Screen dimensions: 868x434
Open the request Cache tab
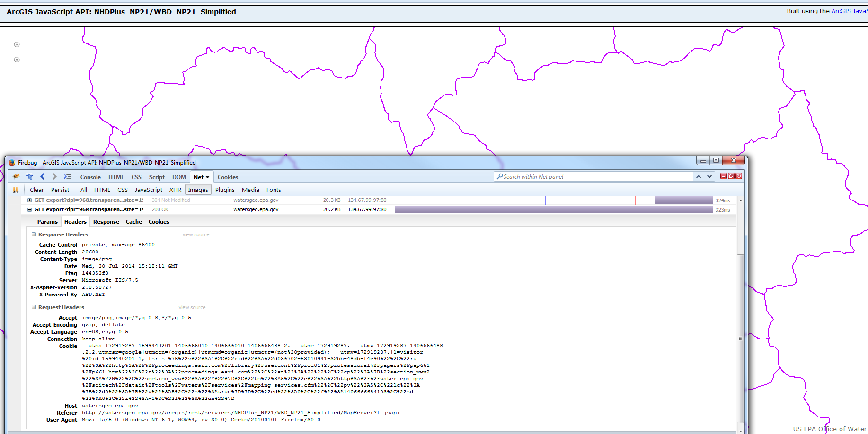tap(134, 222)
